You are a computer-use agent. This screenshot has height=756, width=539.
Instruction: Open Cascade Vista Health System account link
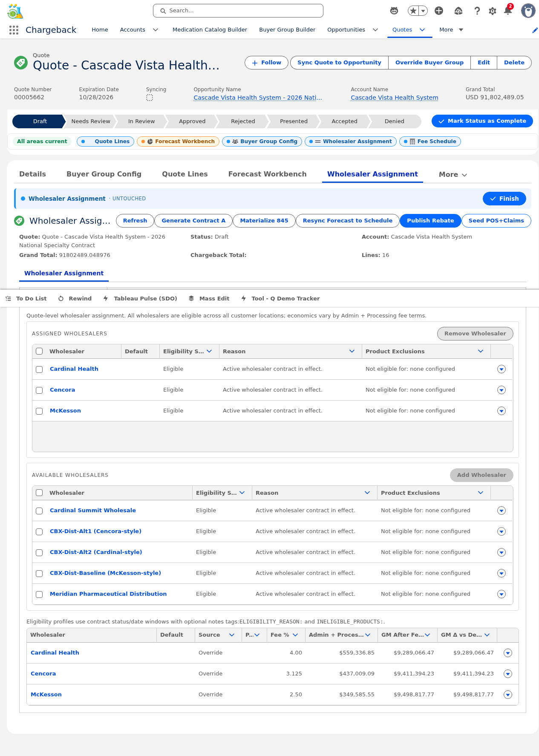click(395, 98)
